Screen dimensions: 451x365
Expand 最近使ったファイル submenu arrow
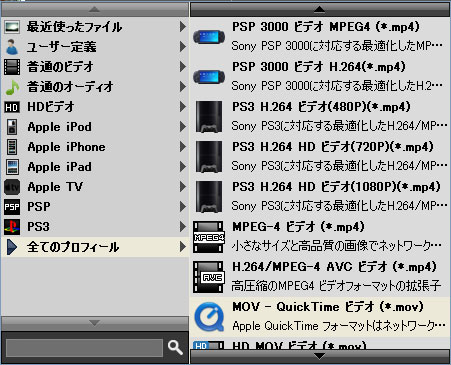tap(183, 27)
